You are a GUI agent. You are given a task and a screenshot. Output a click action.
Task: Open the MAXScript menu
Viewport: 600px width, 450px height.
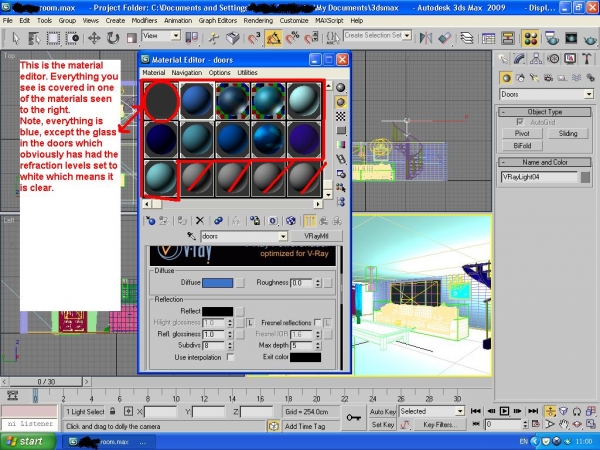click(x=329, y=21)
